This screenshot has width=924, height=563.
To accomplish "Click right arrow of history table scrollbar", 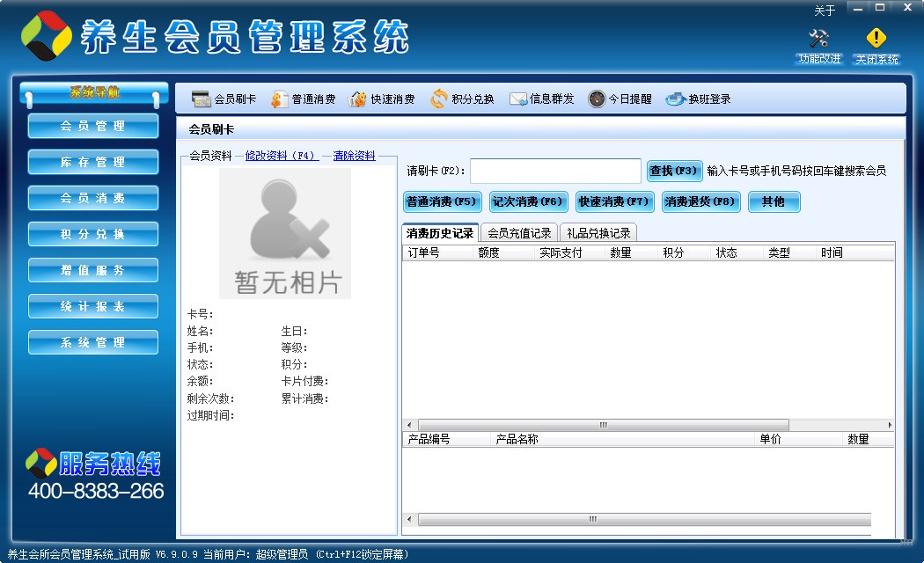I will pos(889,425).
